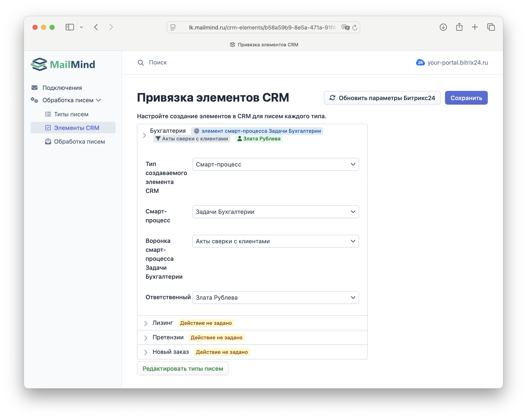Click the Сохранить button
This screenshot has height=420, width=527.
point(466,98)
